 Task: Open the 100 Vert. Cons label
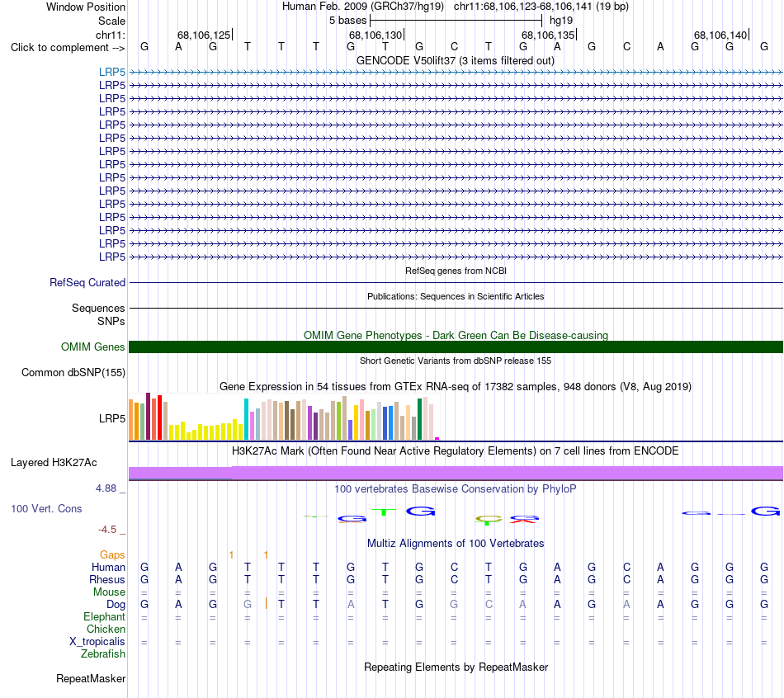(46, 508)
